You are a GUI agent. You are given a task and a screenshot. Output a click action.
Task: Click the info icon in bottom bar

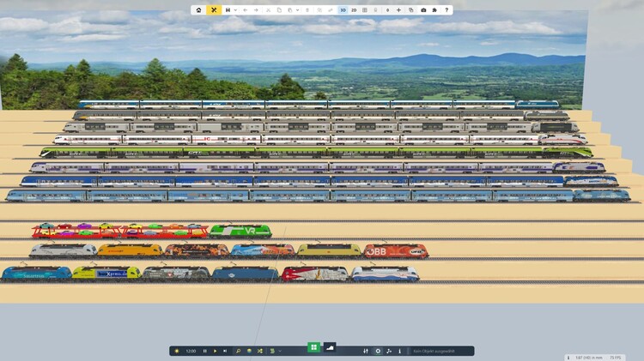[x=399, y=352]
